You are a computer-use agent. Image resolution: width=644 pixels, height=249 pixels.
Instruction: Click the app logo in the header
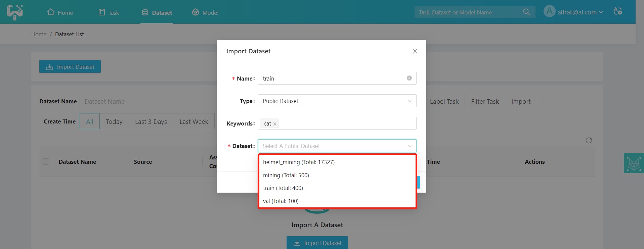pos(15,12)
